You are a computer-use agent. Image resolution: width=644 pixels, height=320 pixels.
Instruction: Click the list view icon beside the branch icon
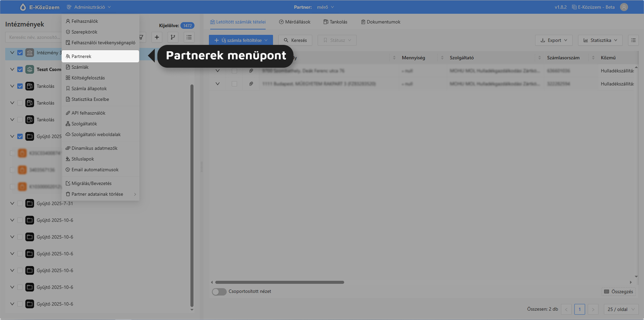coord(189,37)
